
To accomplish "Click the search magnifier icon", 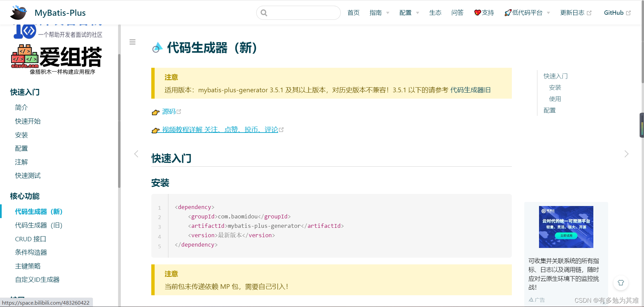I will pos(264,13).
